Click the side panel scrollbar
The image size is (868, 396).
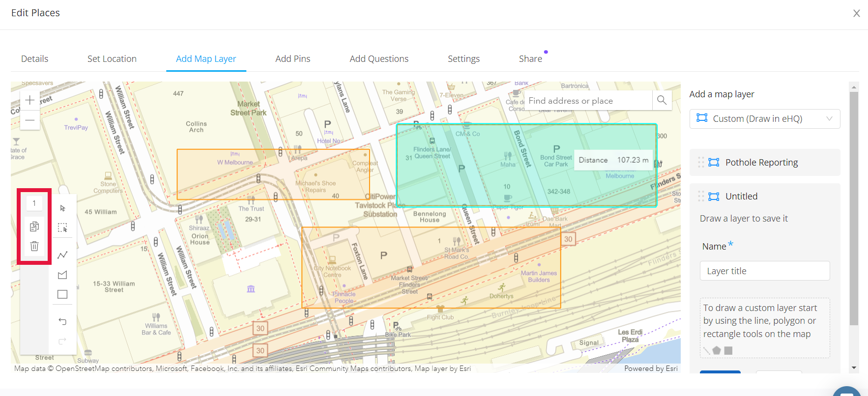[x=854, y=208]
